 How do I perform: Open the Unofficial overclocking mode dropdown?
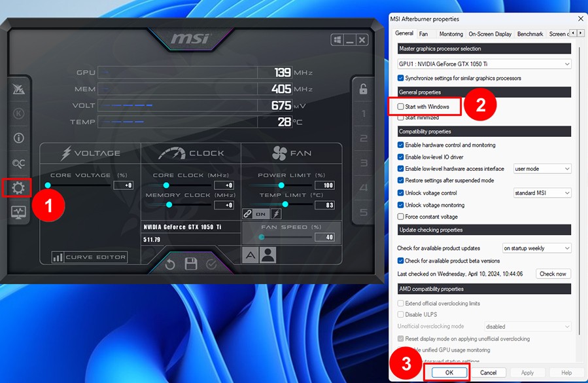528,327
